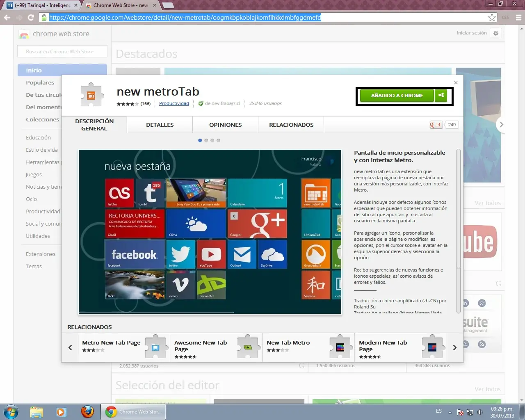Reload the page using the refresh icon

(x=31, y=17)
